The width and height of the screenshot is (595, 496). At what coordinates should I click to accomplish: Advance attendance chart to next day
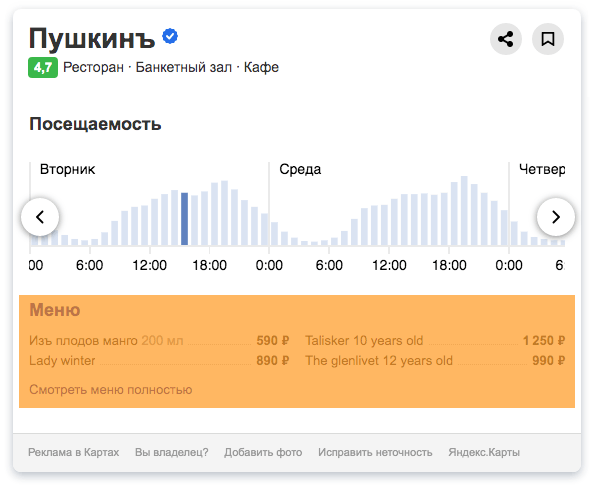click(x=556, y=217)
